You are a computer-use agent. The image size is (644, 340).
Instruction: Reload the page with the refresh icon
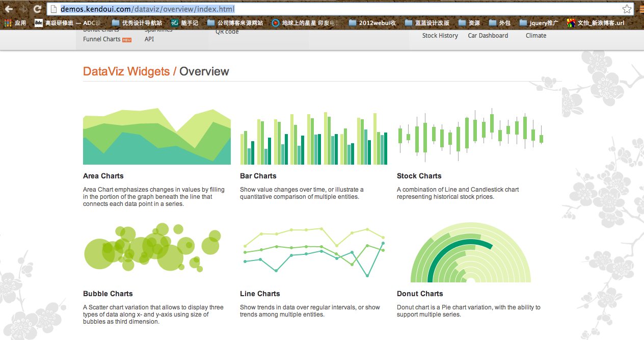[37, 9]
